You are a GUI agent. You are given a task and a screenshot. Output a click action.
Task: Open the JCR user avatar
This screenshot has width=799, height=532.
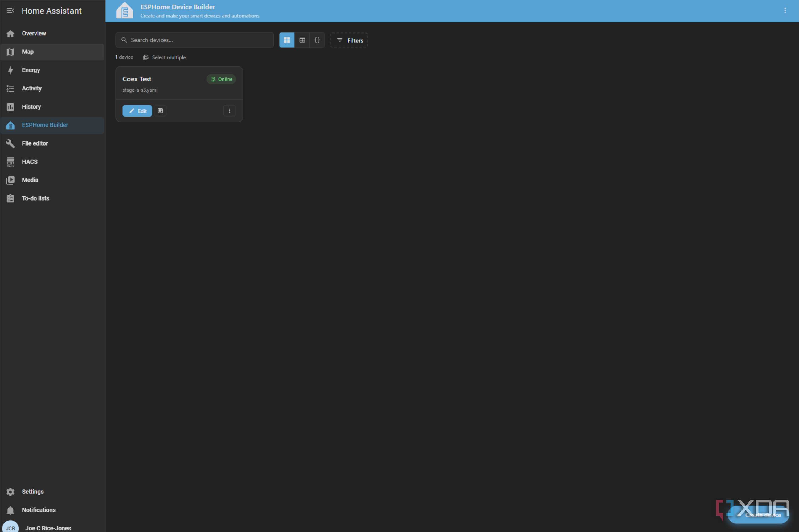point(11,527)
